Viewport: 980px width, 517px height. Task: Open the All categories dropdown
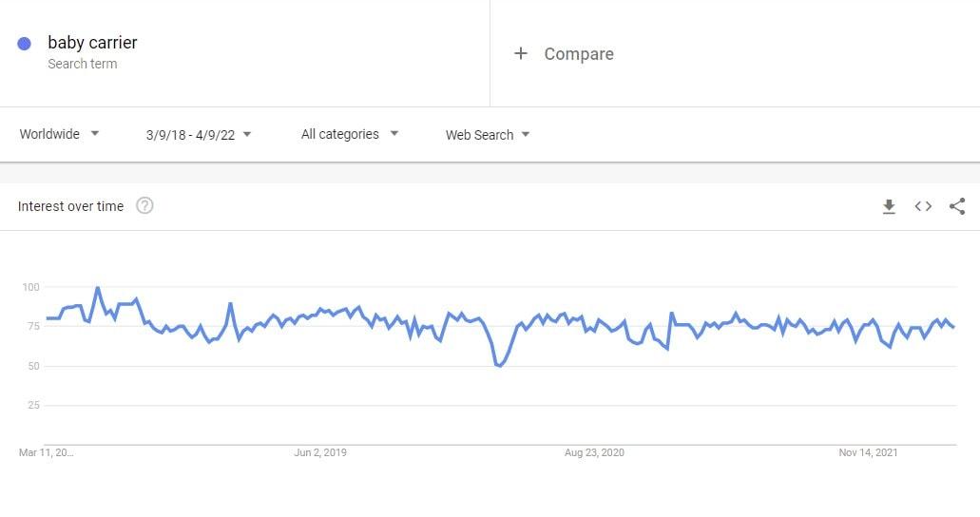pos(350,134)
